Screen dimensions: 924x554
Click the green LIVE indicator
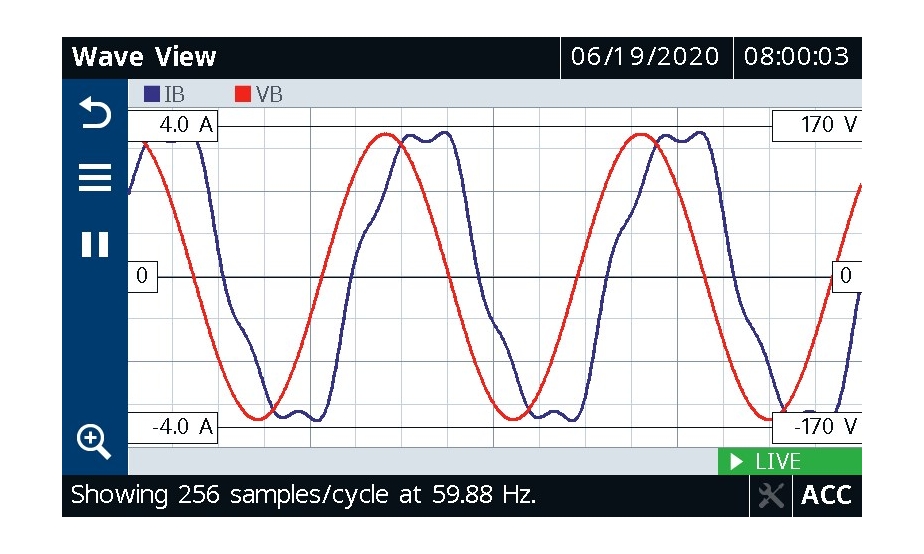point(789,462)
